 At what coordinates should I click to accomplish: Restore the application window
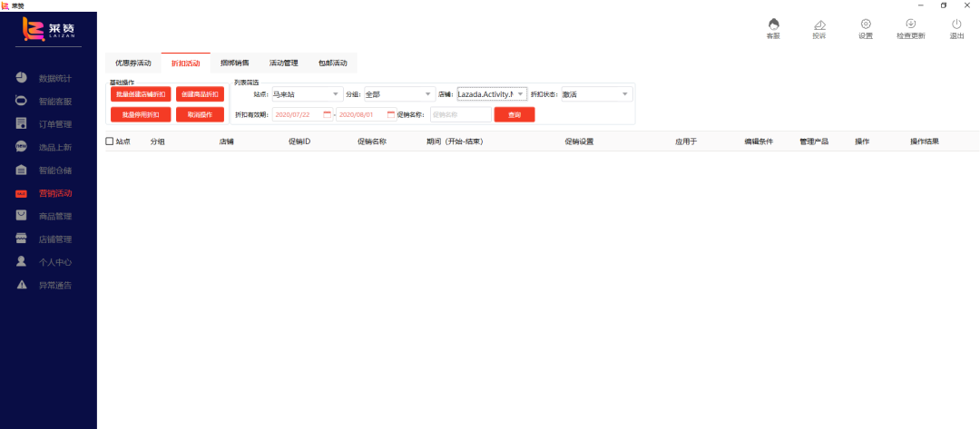[943, 5]
